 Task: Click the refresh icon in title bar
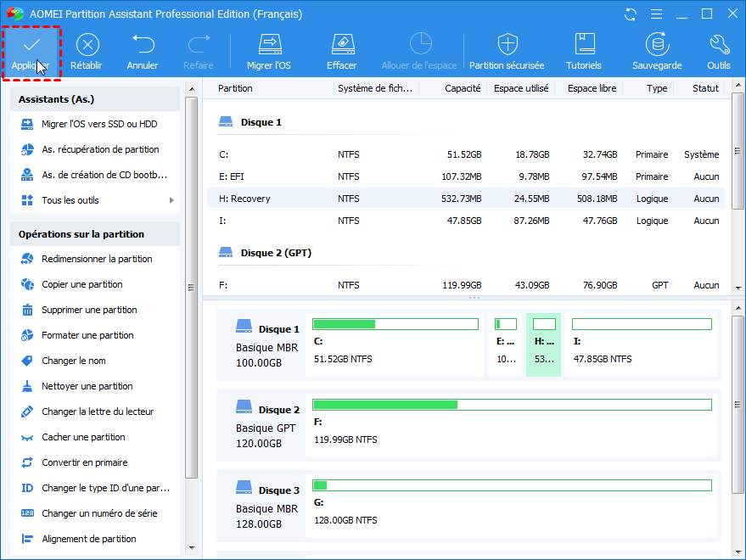[630, 14]
